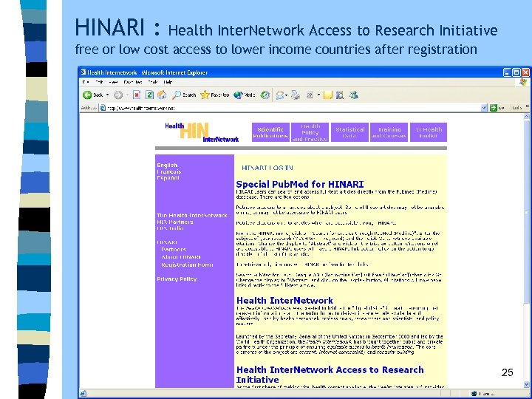
Task: Expand the Mail button dropdown arrow
Action: [287, 95]
